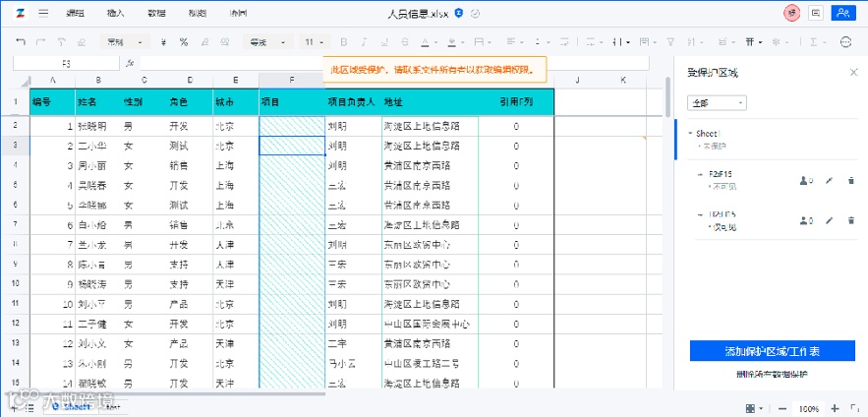868x417 pixels.
Task: Click the blue shield icon beside filename
Action: pos(458,14)
